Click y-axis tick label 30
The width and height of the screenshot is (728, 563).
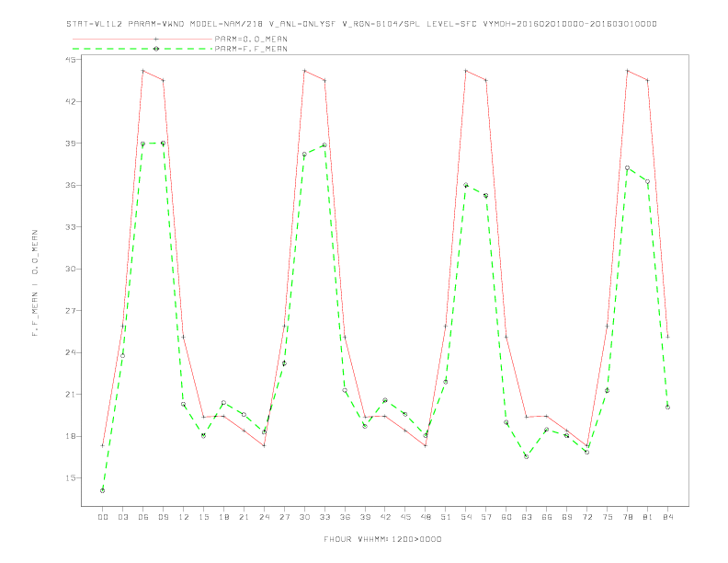pyautogui.click(x=71, y=269)
